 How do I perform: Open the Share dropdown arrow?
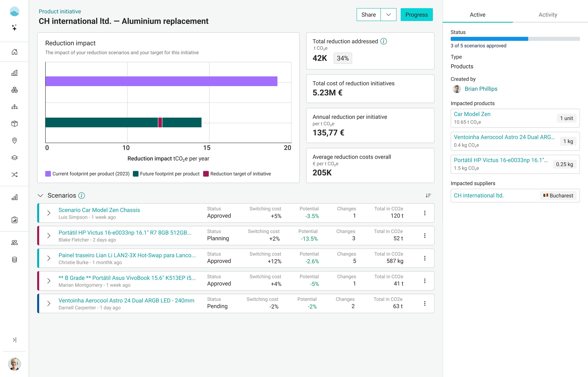(388, 15)
